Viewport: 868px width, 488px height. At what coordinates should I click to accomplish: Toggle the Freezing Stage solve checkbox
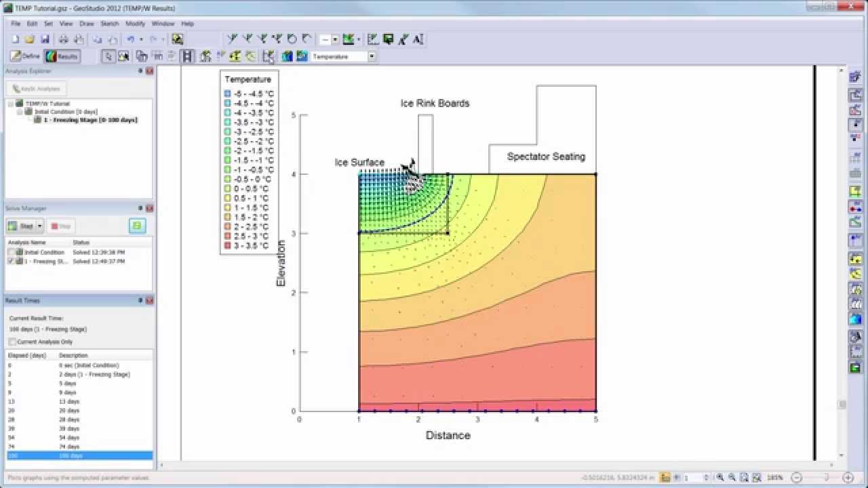tap(11, 261)
